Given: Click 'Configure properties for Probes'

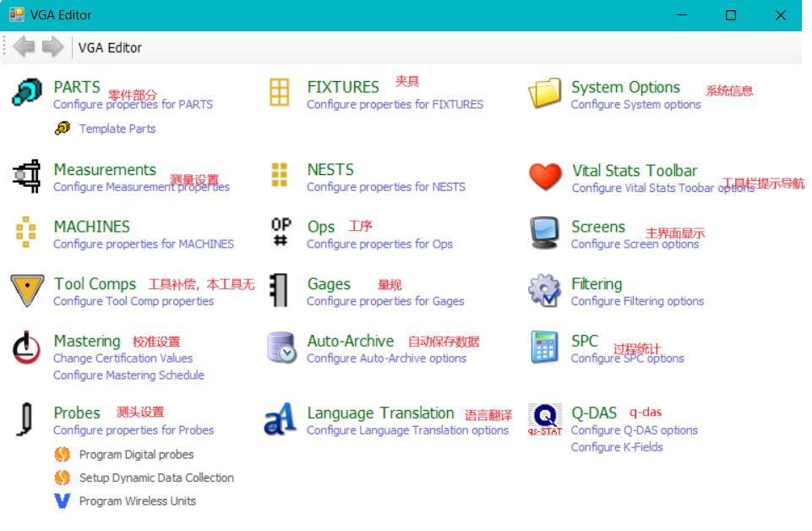Looking at the screenshot, I should click(x=134, y=430).
